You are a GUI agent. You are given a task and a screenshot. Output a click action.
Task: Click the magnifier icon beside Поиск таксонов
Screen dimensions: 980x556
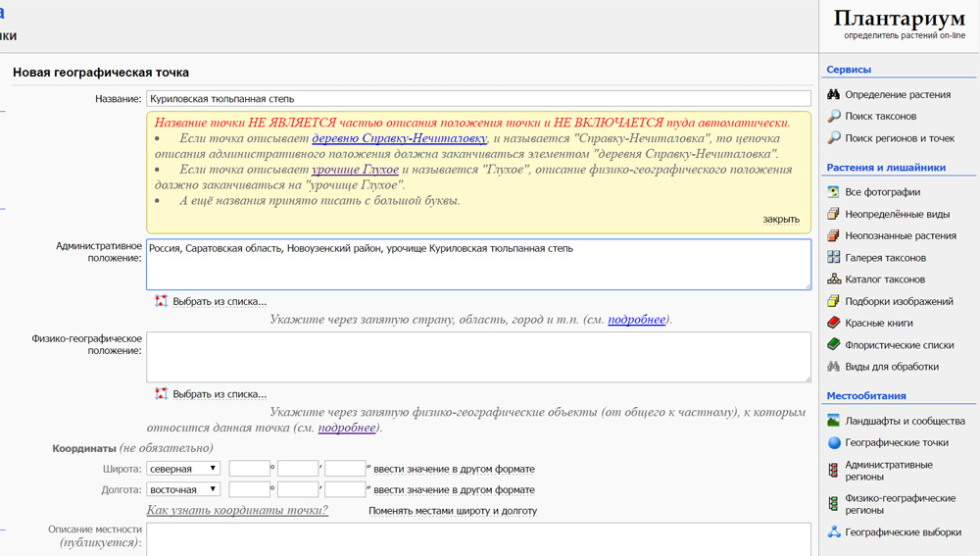point(834,117)
